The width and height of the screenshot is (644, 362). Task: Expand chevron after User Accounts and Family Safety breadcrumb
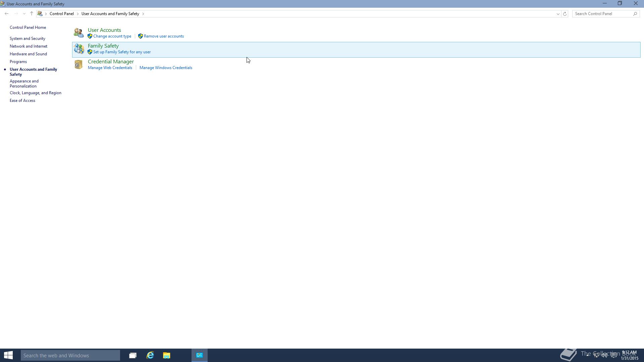coord(143,14)
